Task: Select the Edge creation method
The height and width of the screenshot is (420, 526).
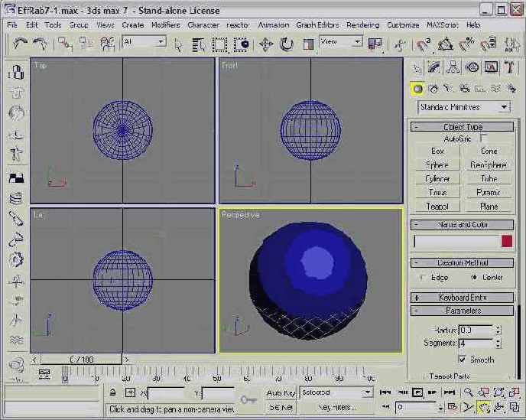Action: coord(423,278)
